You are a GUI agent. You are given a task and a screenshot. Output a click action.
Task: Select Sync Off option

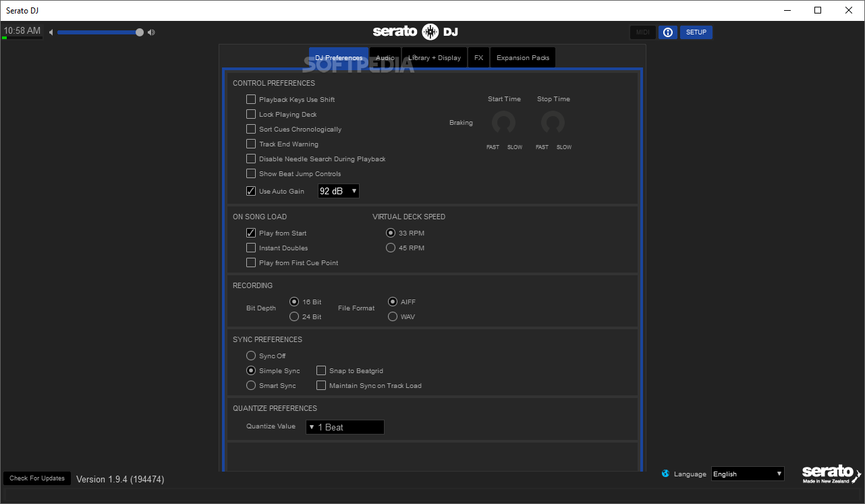click(251, 356)
